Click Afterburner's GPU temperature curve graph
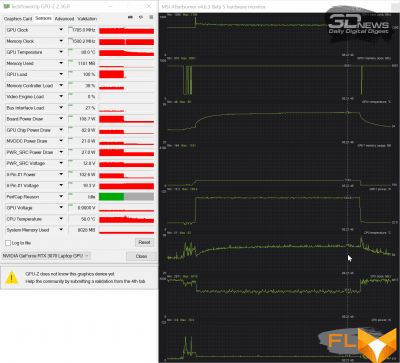The width and height of the screenshot is (400, 363). pos(279,122)
